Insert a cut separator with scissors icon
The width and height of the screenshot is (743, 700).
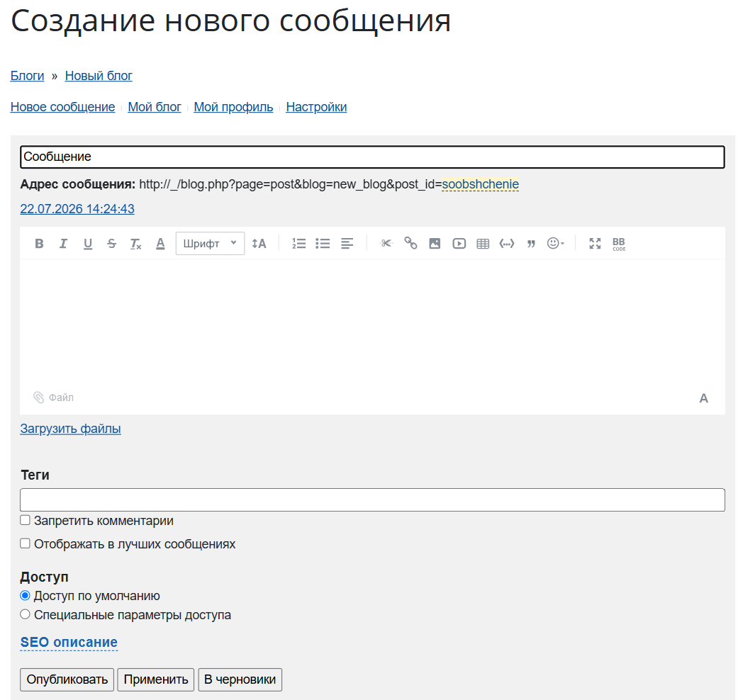tap(386, 244)
